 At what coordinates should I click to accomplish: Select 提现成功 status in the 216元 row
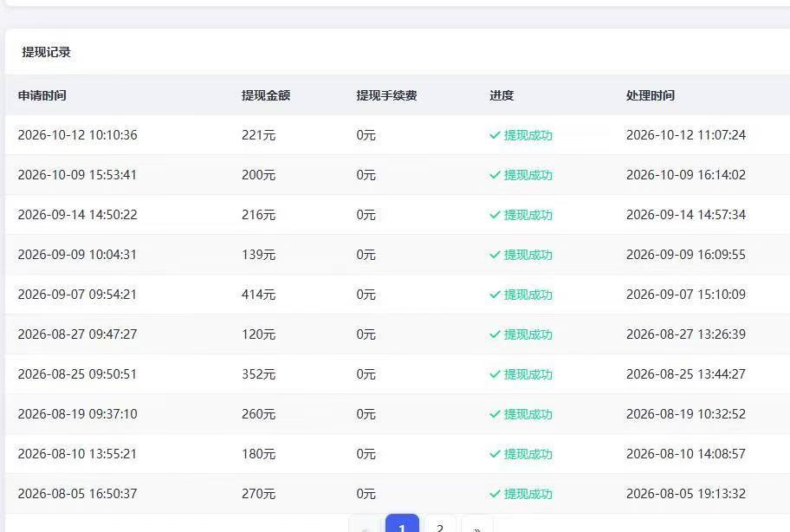coord(521,215)
